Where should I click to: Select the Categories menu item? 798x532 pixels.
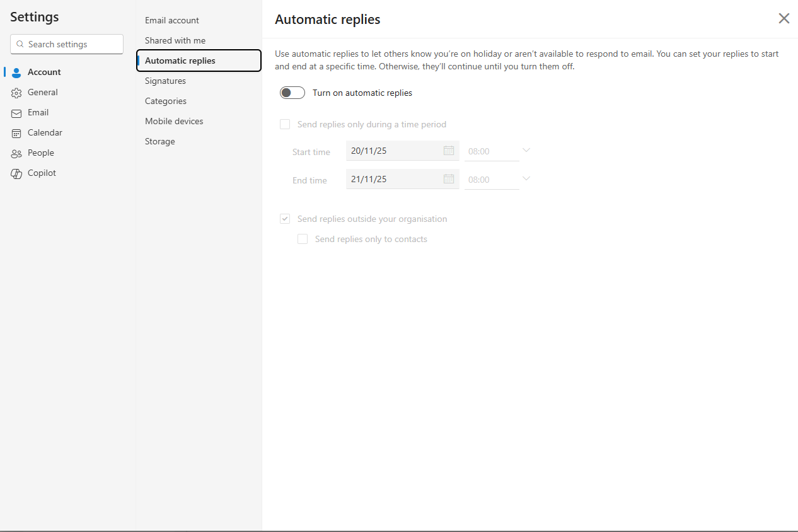(166, 101)
